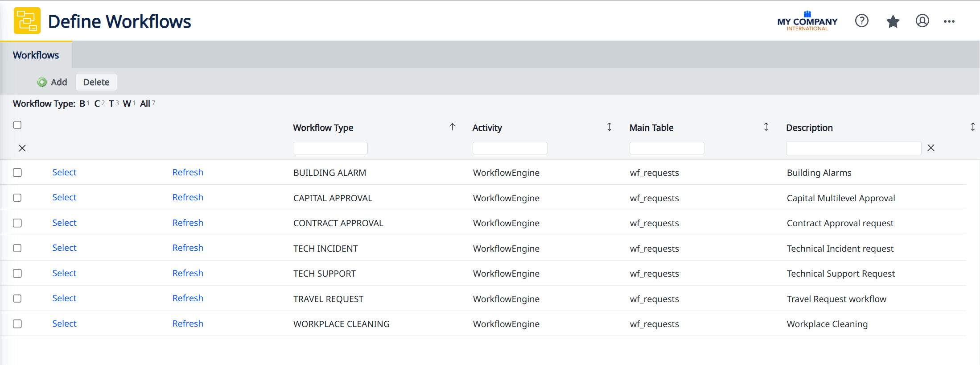Click the Define Workflows app icon

coord(27,21)
